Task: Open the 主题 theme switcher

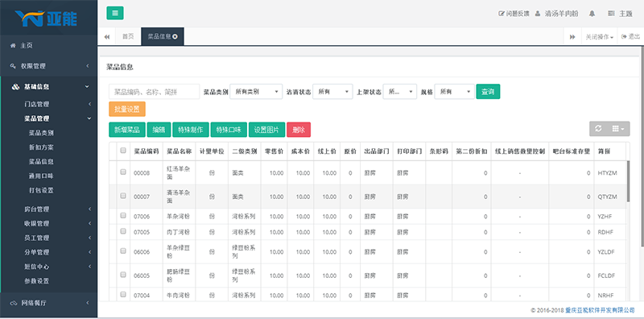Action: click(x=620, y=14)
